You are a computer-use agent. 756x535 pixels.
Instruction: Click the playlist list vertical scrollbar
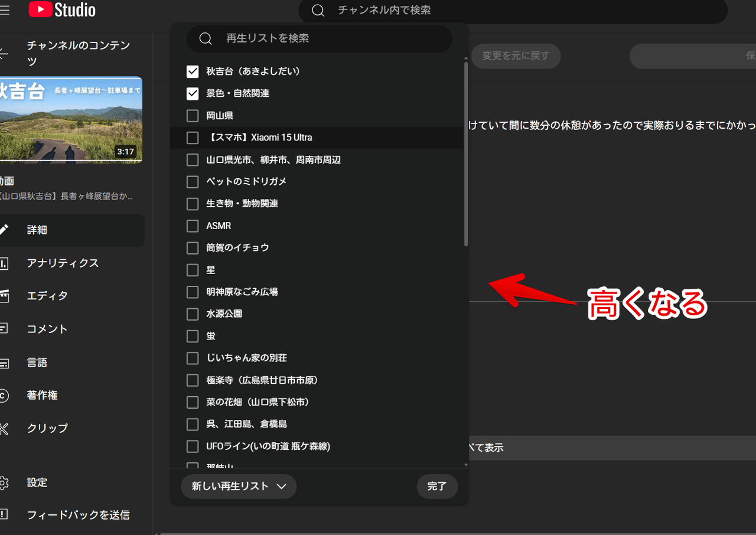click(466, 155)
